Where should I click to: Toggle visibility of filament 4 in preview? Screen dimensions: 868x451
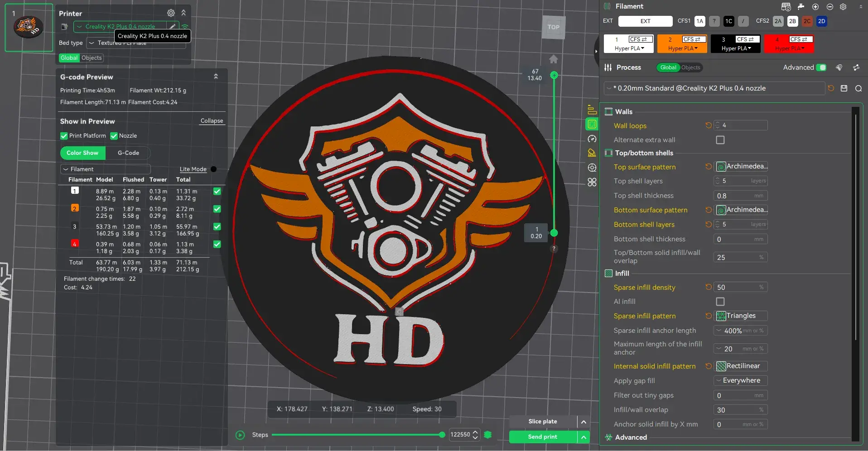click(217, 244)
